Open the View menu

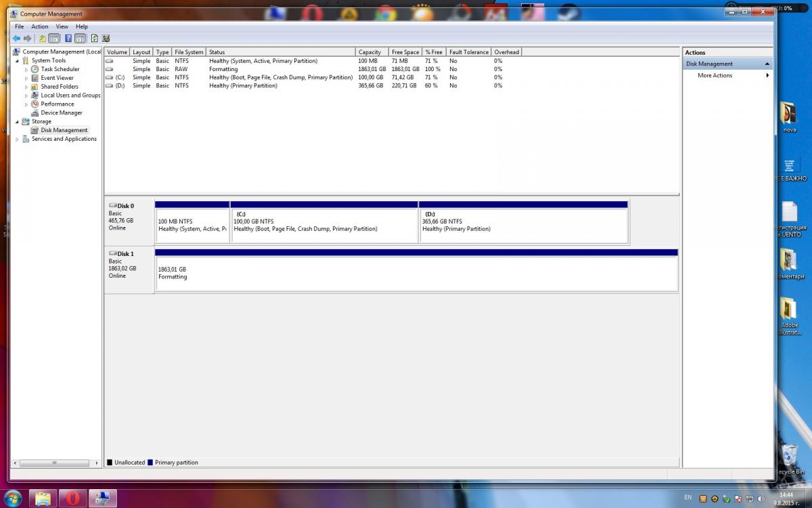tap(62, 26)
